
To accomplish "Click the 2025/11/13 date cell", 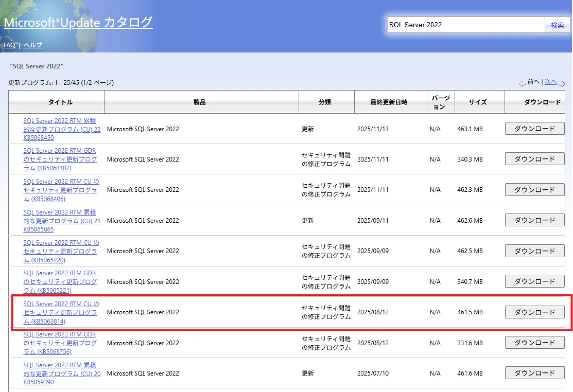I will [x=373, y=129].
